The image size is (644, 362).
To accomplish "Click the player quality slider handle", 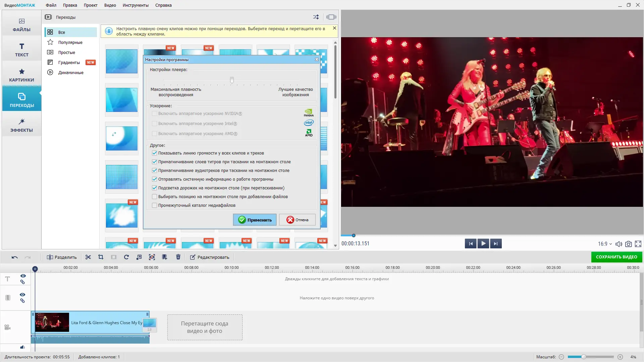I will click(x=232, y=80).
